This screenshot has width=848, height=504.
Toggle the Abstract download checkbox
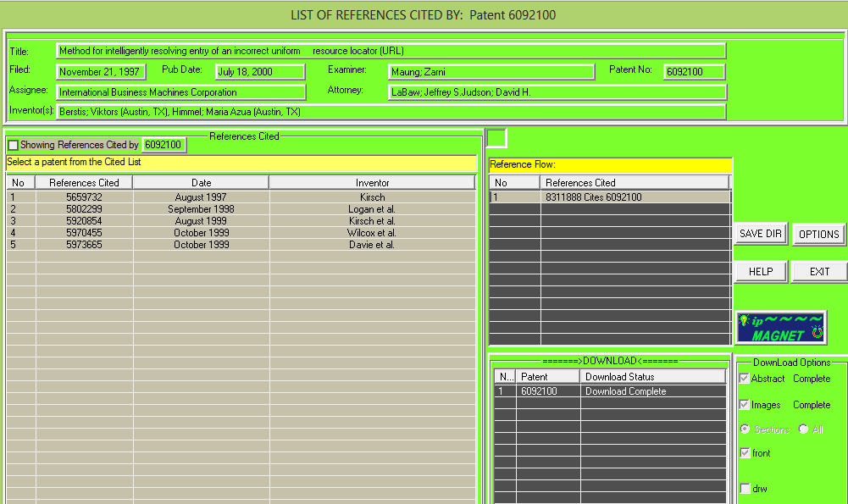click(x=745, y=379)
